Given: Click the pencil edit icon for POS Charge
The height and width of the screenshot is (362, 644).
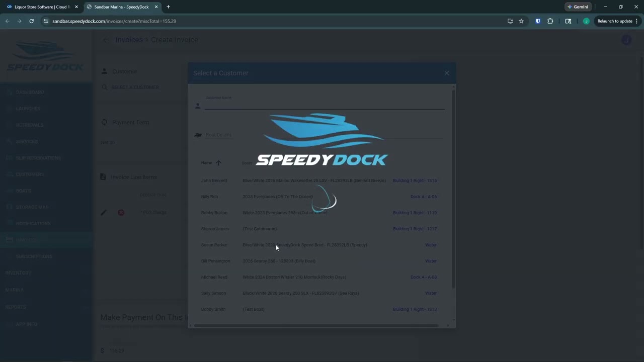Looking at the screenshot, I should point(104,213).
